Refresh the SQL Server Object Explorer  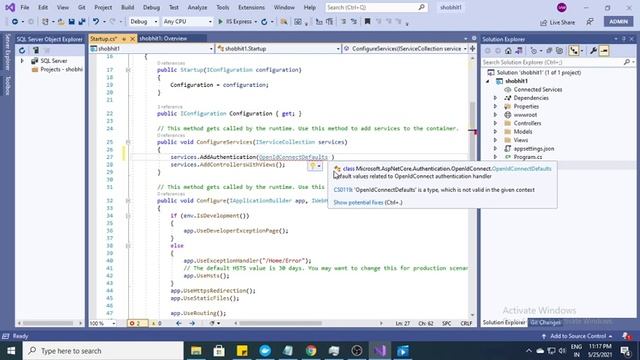[22, 50]
